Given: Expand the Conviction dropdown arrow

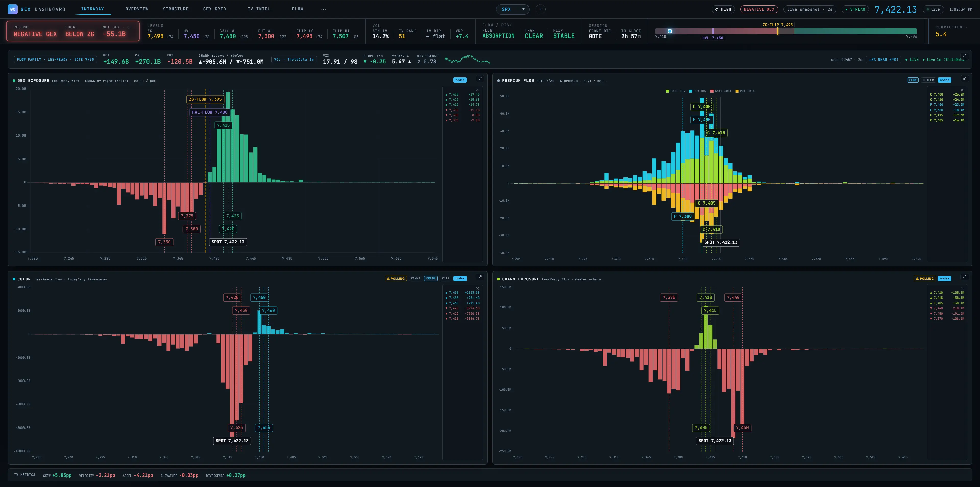Looking at the screenshot, I should (966, 27).
